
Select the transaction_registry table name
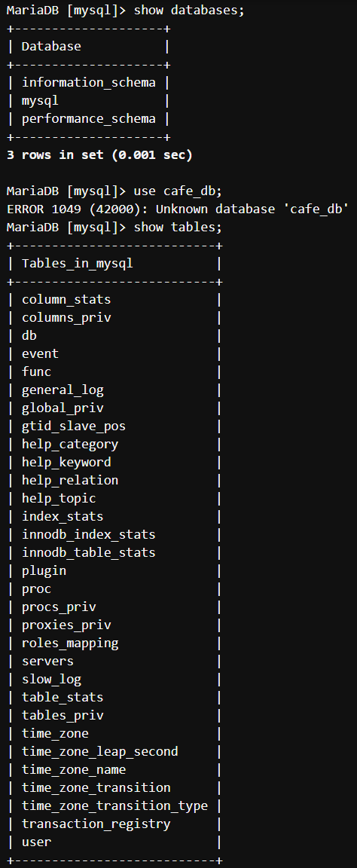[96, 824]
